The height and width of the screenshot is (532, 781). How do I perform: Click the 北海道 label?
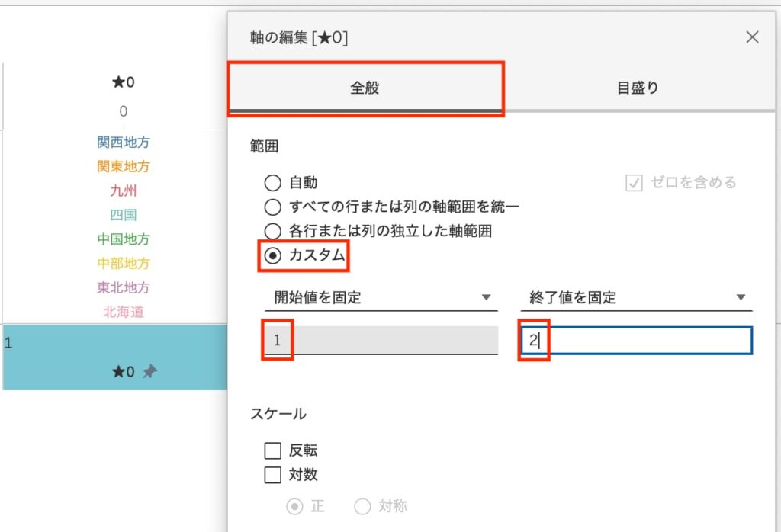124,312
